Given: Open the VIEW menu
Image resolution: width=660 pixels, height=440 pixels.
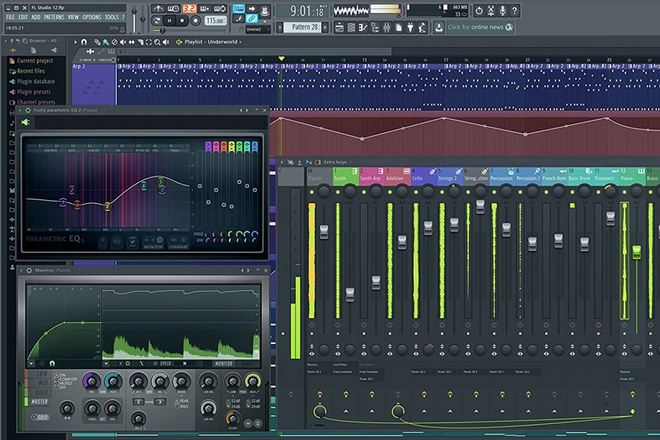Looking at the screenshot, I should pos(73,17).
